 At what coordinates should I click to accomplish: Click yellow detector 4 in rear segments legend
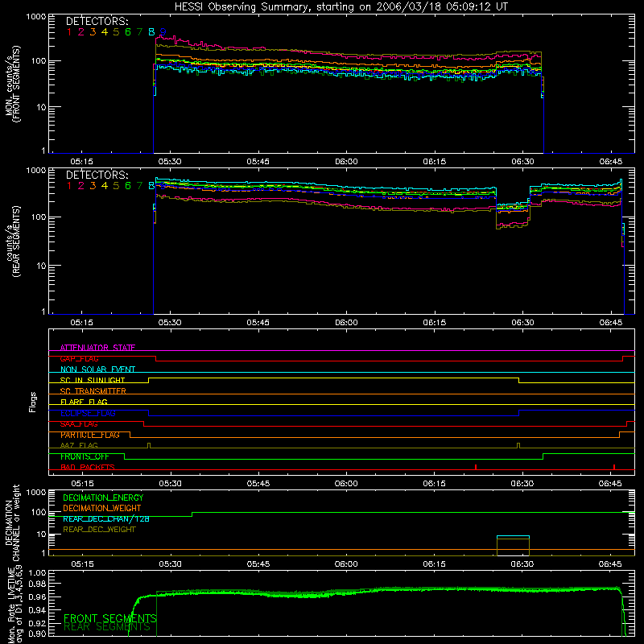coord(105,186)
